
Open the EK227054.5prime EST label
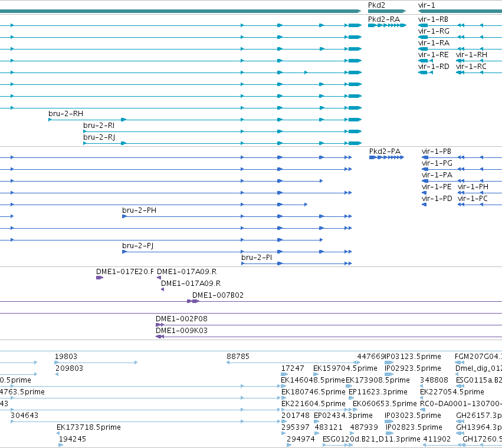[x=452, y=392]
